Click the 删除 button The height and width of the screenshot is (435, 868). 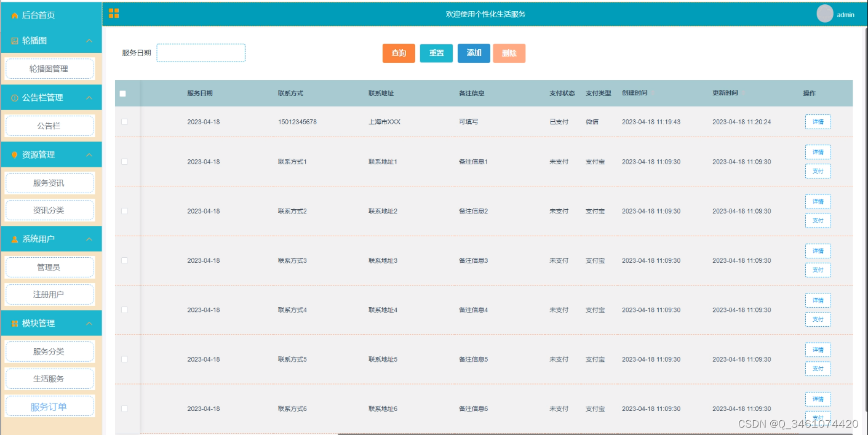pyautogui.click(x=509, y=54)
